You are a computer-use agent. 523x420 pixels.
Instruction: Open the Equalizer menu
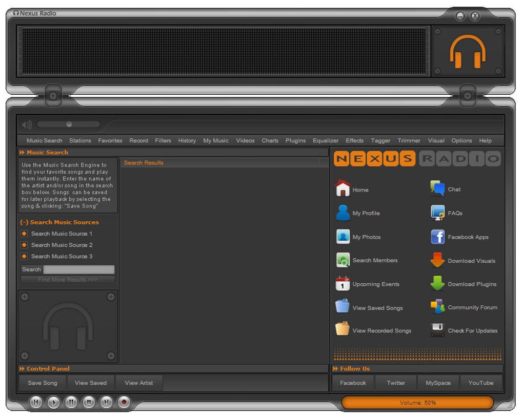click(326, 140)
